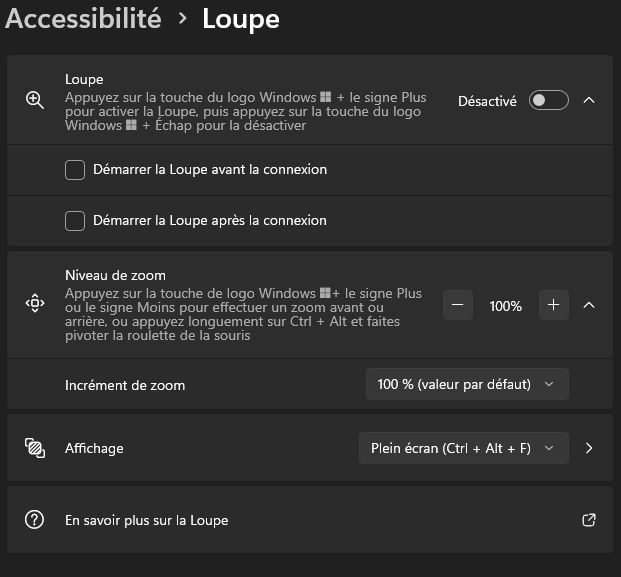The width and height of the screenshot is (621, 577).
Task: Decrease zoom level with the minus button
Action: pyautogui.click(x=458, y=305)
